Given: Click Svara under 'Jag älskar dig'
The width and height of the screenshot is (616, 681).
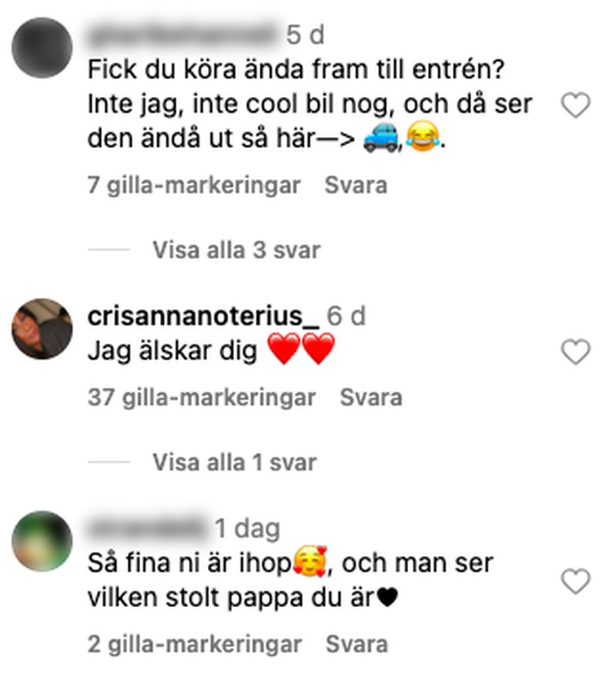Looking at the screenshot, I should [x=370, y=398].
